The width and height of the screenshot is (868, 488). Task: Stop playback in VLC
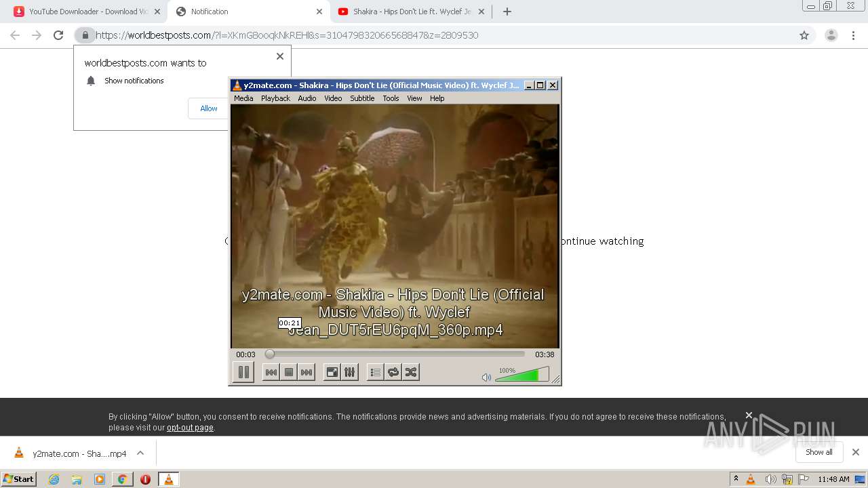coord(289,372)
